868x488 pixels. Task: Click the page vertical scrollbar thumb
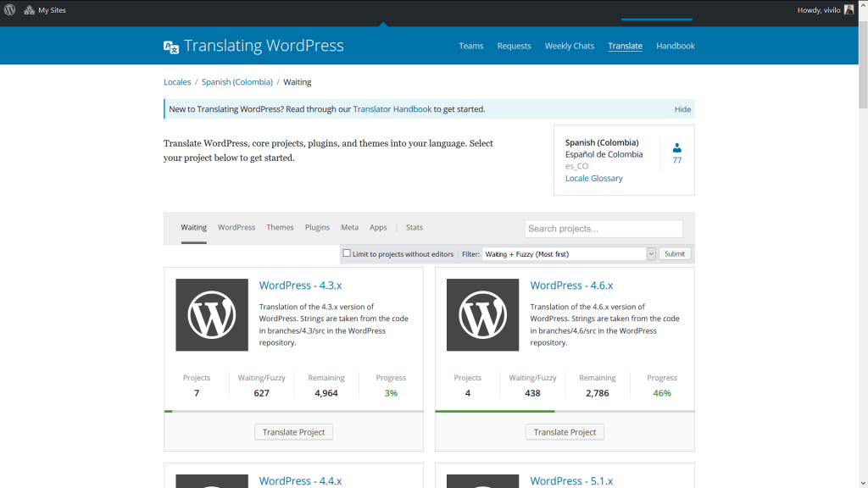[x=863, y=65]
